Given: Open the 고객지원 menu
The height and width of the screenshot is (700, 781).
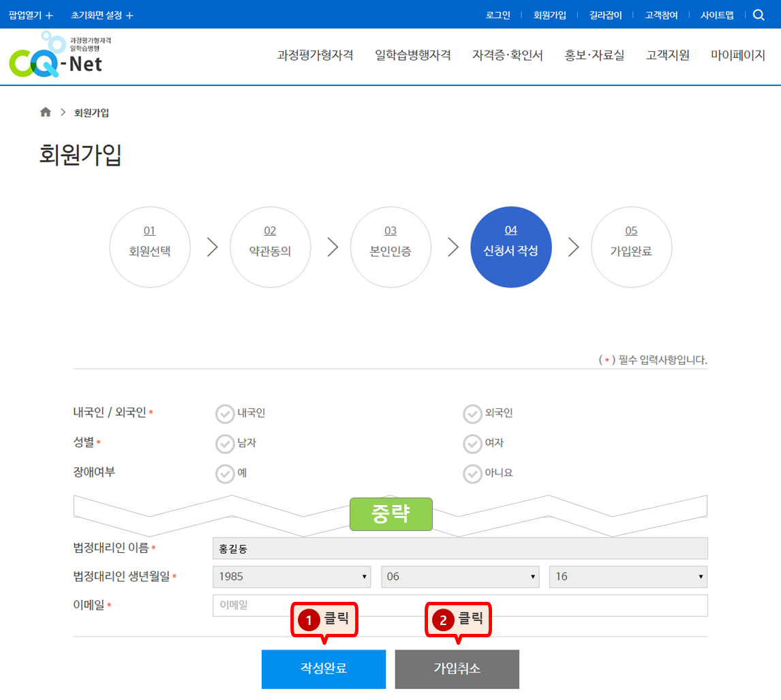Looking at the screenshot, I should click(668, 55).
